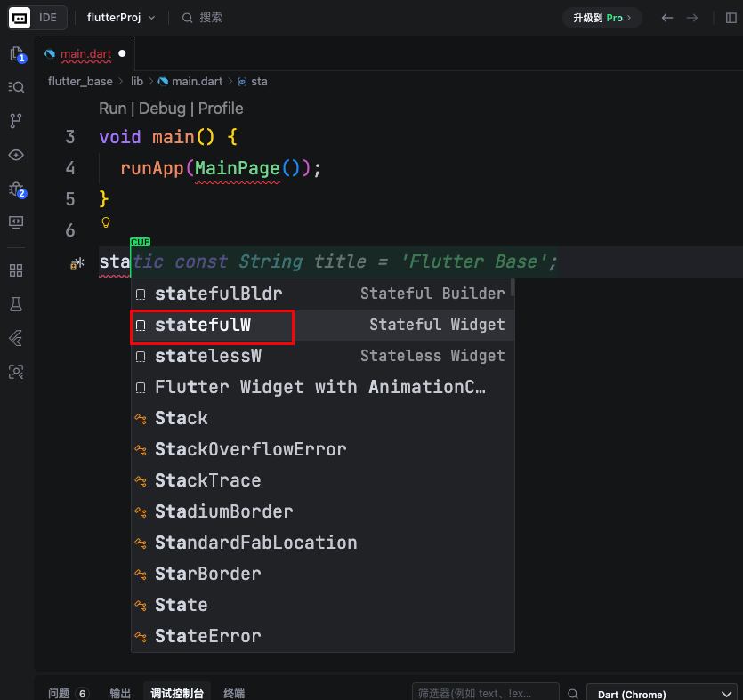
Task: Open the Extensions grid icon in sidebar
Action: (16, 270)
